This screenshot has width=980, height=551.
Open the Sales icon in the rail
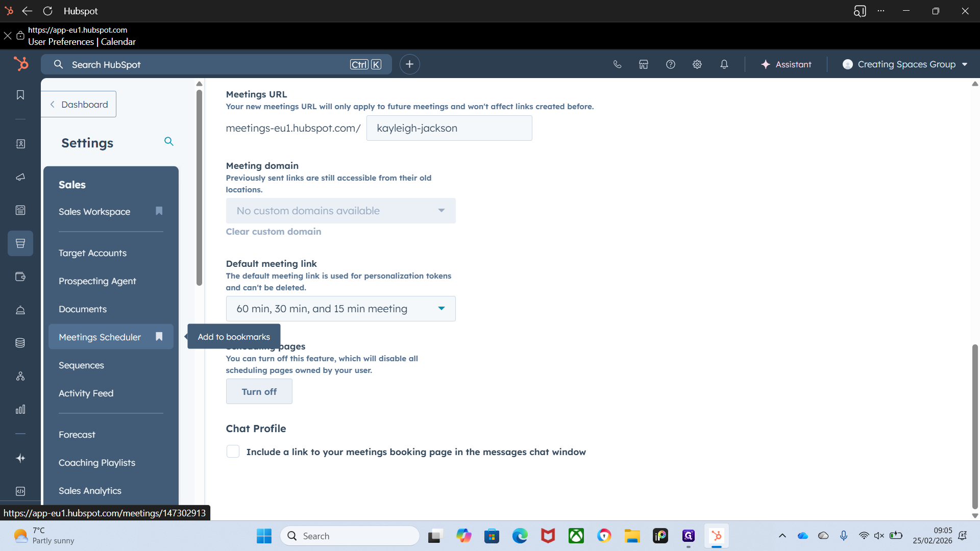pyautogui.click(x=20, y=243)
